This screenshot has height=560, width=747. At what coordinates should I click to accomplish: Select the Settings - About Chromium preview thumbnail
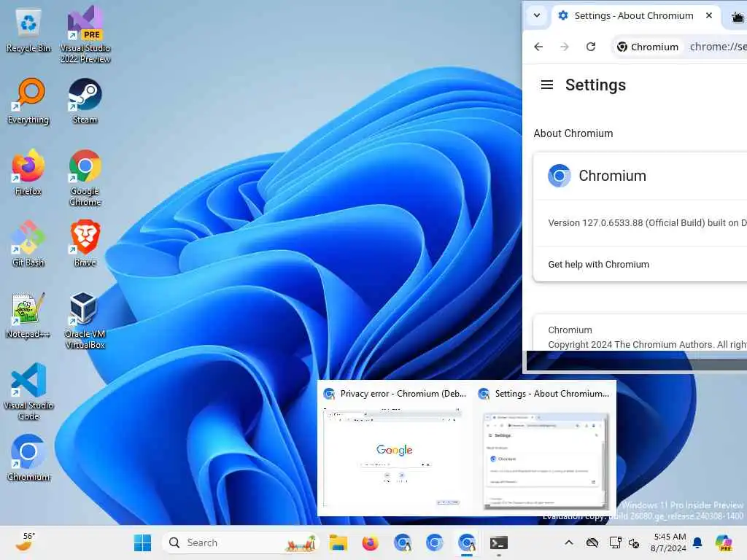[x=546, y=461]
